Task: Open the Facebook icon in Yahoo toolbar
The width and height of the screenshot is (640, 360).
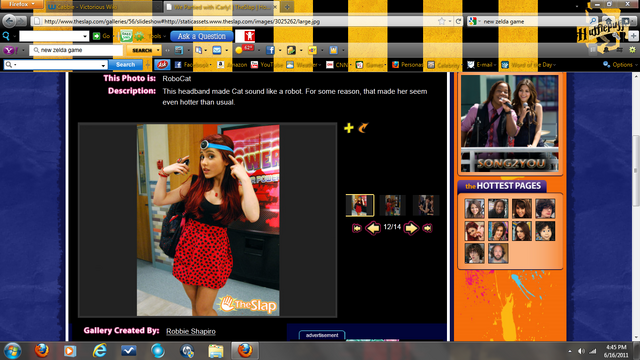Action: (x=270, y=50)
